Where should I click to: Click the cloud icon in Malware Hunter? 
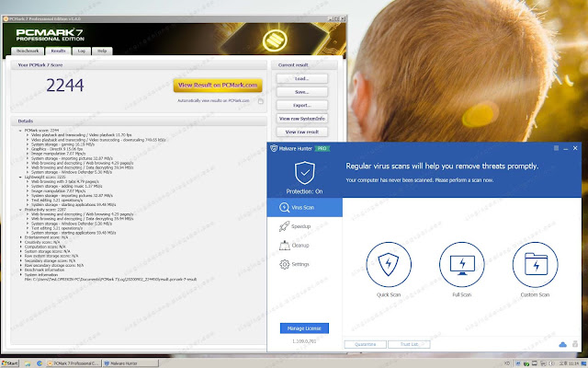pyautogui.click(x=562, y=344)
